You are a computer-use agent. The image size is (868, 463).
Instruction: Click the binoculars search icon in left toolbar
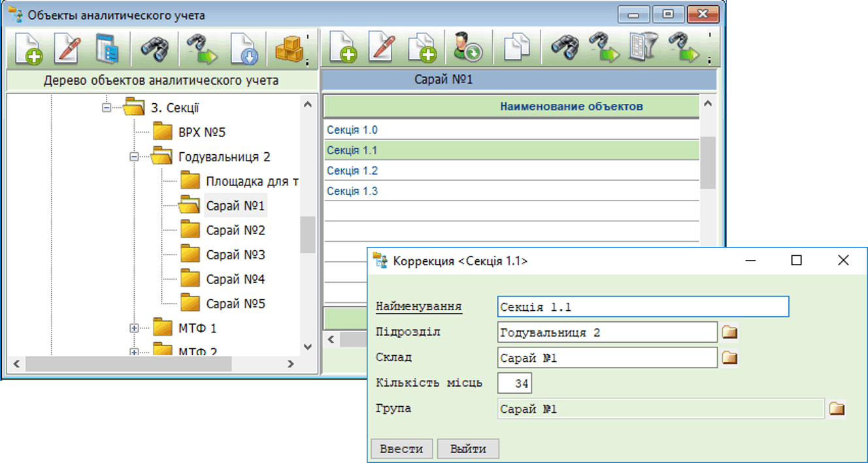pyautogui.click(x=154, y=49)
